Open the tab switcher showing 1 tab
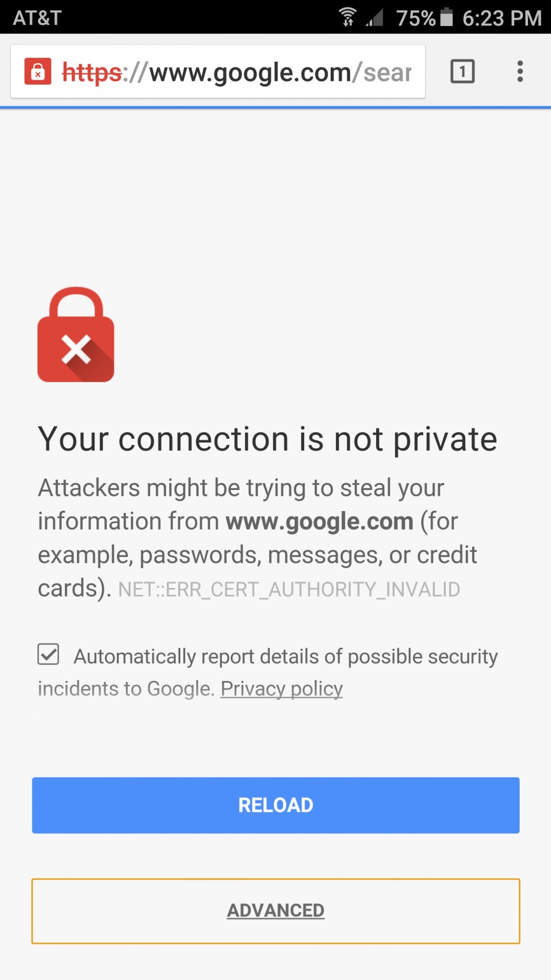 coord(462,72)
